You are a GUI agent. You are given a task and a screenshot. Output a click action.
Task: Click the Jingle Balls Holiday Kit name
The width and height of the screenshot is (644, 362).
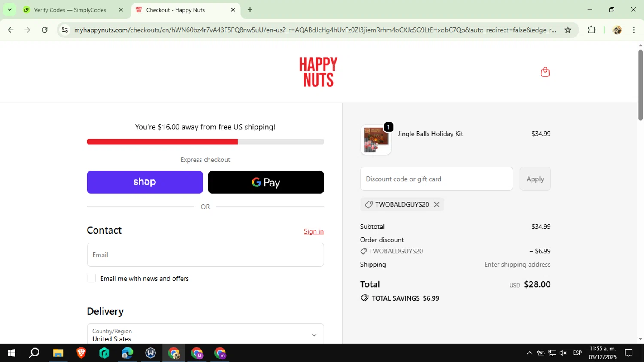[430, 134]
